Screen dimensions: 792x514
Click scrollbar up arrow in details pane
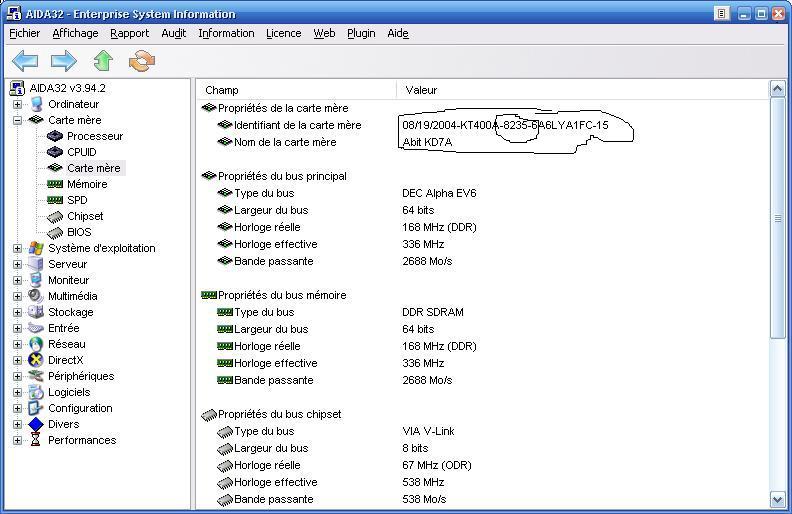tap(777, 89)
